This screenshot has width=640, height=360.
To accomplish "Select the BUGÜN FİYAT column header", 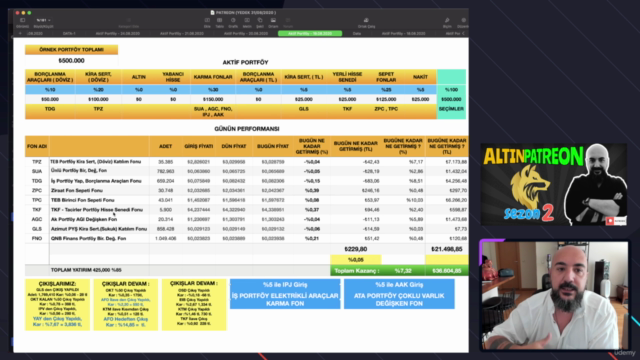I will click(x=273, y=146).
